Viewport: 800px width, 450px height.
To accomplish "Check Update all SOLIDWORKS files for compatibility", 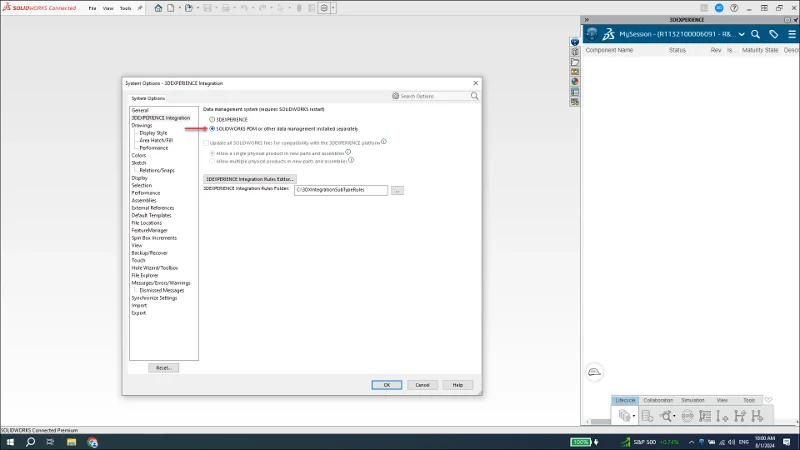I will click(207, 142).
